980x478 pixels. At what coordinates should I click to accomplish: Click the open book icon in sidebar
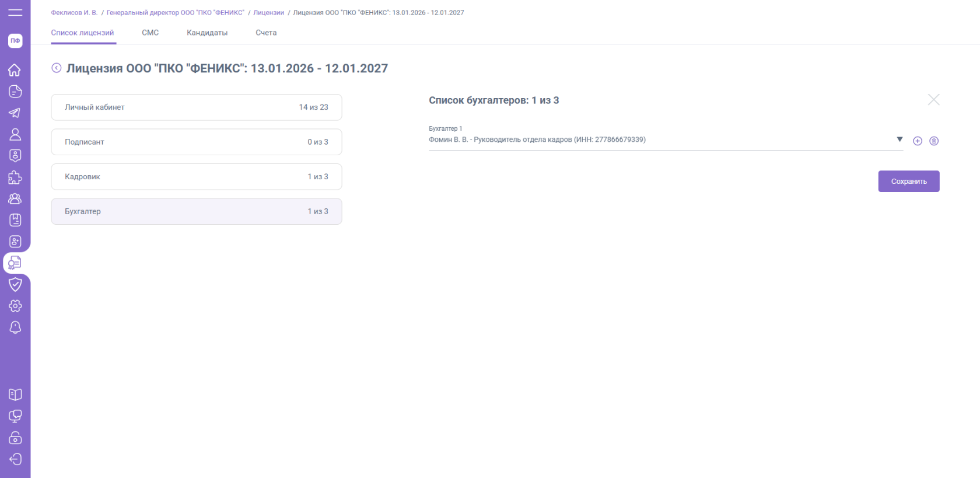(15, 395)
